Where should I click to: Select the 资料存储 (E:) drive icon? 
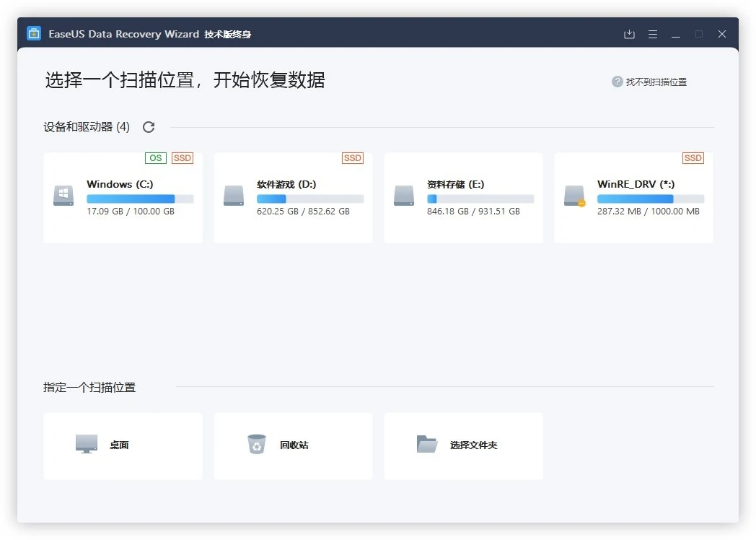(404, 196)
